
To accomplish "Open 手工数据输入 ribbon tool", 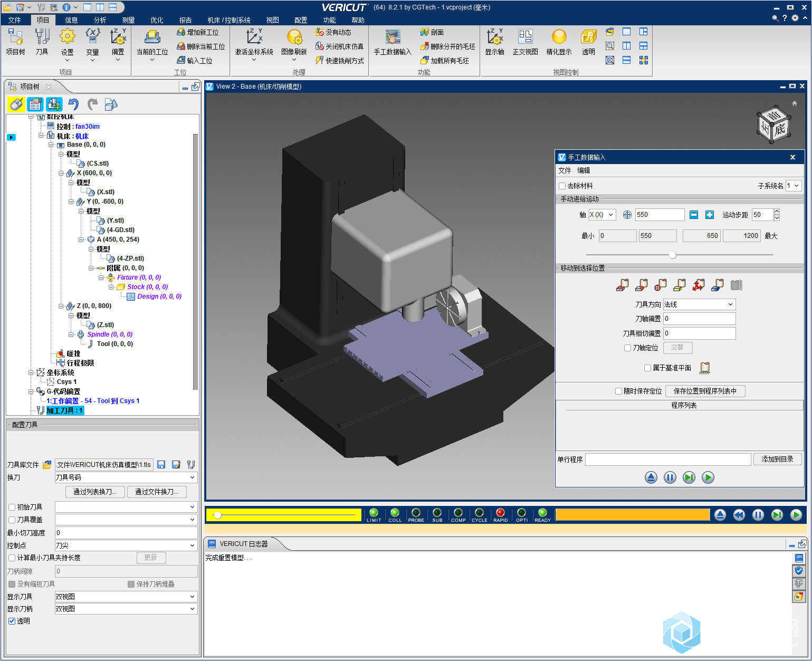I will click(392, 42).
